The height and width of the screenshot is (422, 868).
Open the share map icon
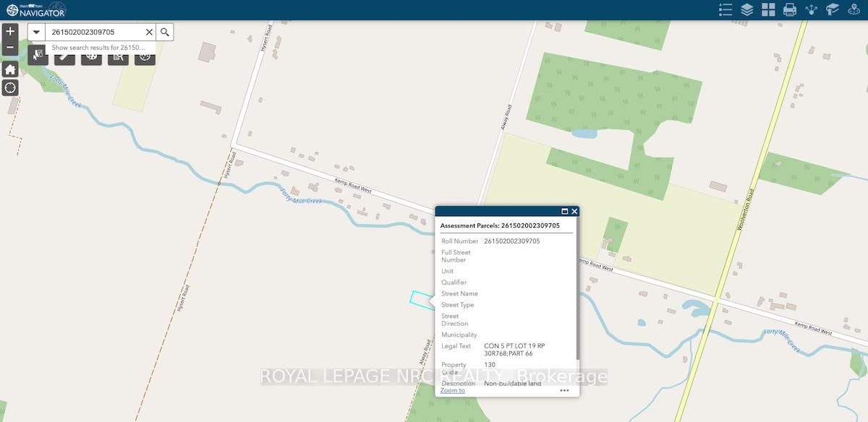(811, 9)
